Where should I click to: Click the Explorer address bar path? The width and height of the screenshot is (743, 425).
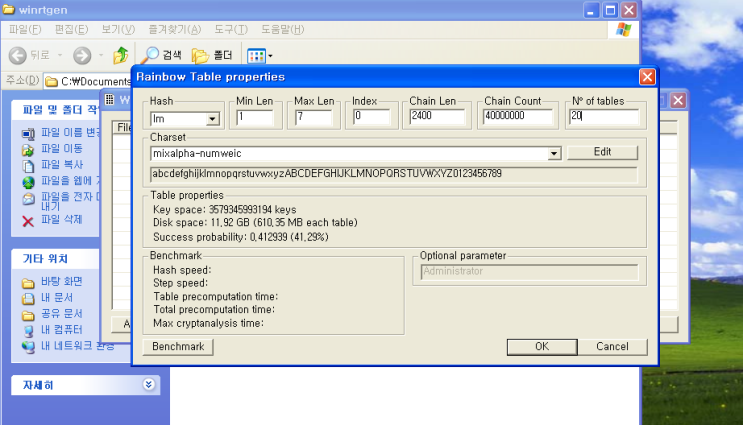pos(88,81)
